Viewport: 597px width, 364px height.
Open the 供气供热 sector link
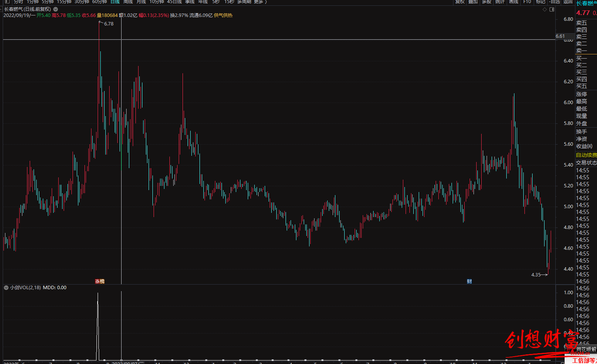tap(223, 15)
